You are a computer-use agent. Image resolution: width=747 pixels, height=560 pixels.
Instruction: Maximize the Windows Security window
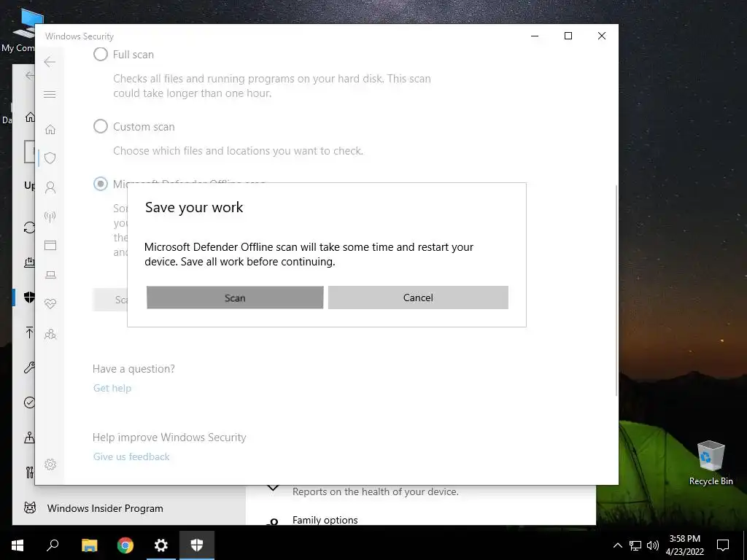pyautogui.click(x=568, y=36)
